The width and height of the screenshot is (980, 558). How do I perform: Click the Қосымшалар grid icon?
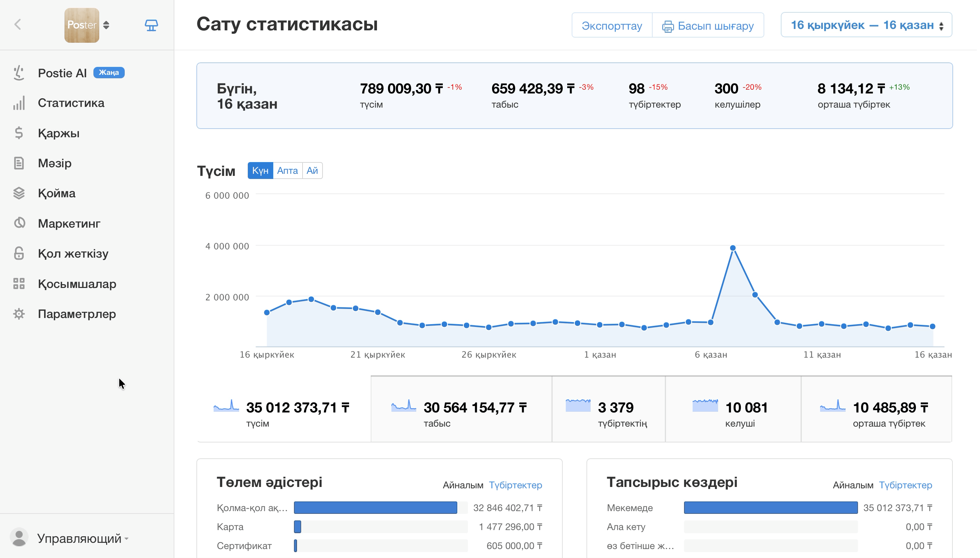(x=19, y=283)
